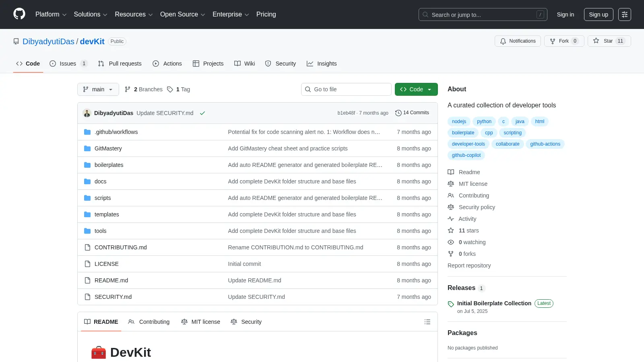The width and height of the screenshot is (644, 362).
Task: Expand the Solutions menu
Action: click(x=91, y=14)
